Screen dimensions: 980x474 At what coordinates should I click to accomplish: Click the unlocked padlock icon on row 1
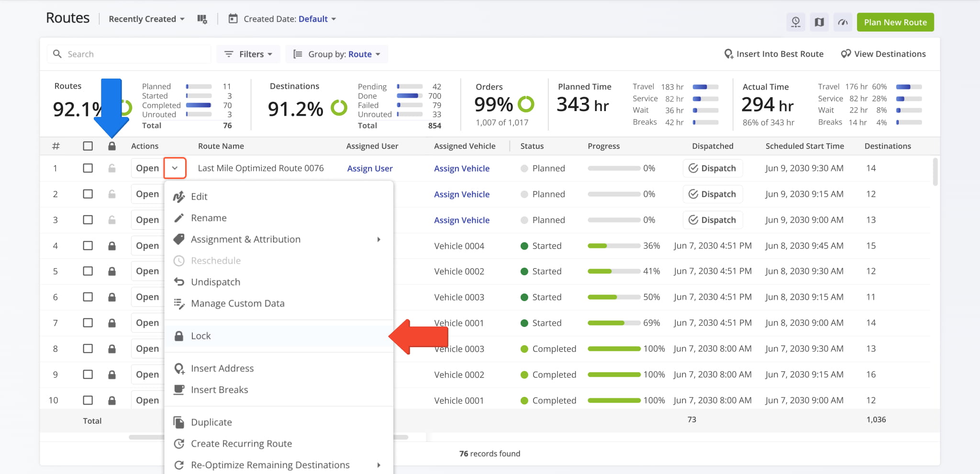point(112,168)
